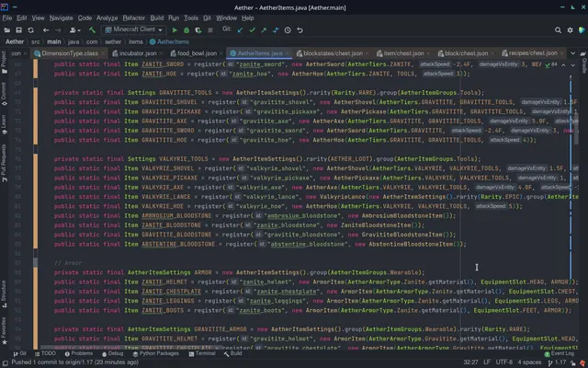This screenshot has width=588, height=368.
Task: Run Minecraft Client with the green play icon
Action: [175, 30]
